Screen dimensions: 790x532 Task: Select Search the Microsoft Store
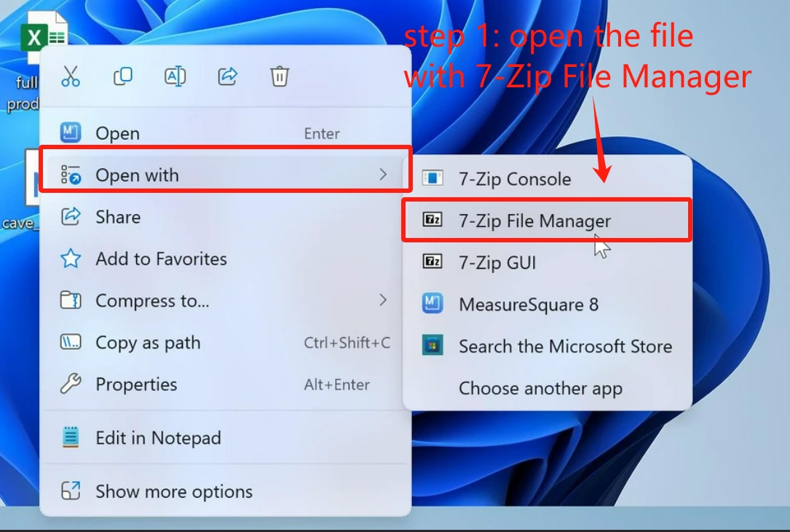click(547, 346)
